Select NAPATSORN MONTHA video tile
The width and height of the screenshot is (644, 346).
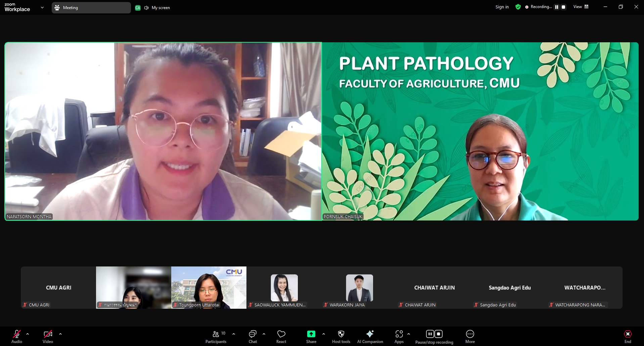click(163, 131)
